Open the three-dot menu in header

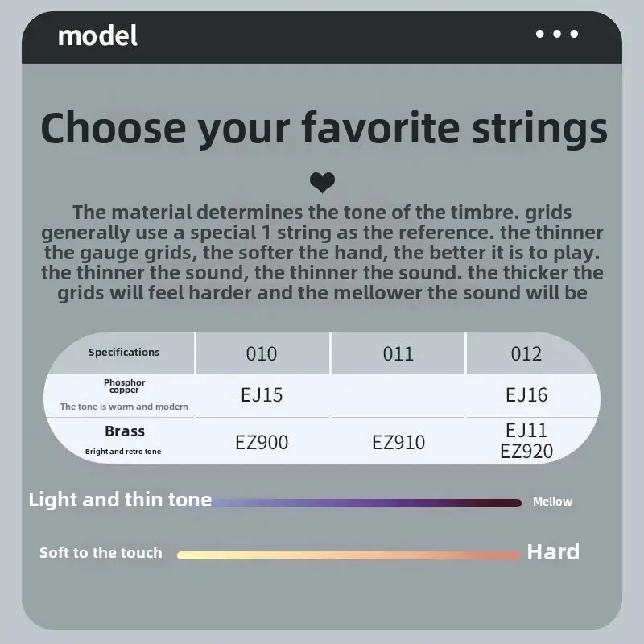557,34
